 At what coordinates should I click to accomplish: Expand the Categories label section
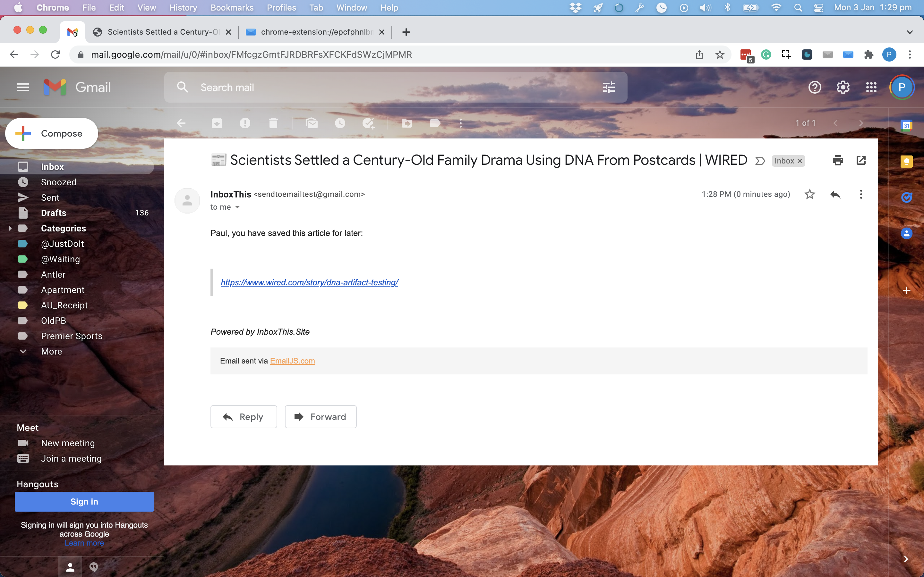(x=10, y=228)
